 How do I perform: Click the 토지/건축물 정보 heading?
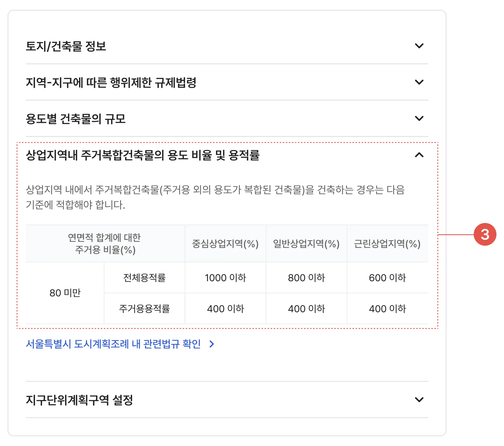coord(66,46)
